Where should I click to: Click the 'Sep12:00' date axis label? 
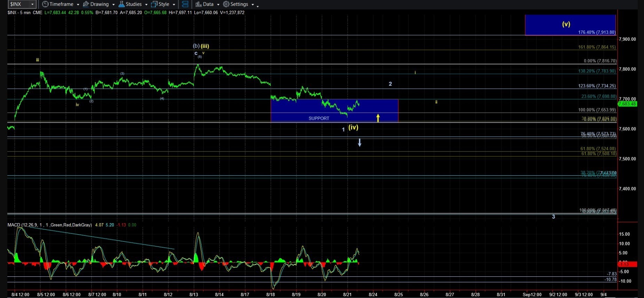click(532, 295)
